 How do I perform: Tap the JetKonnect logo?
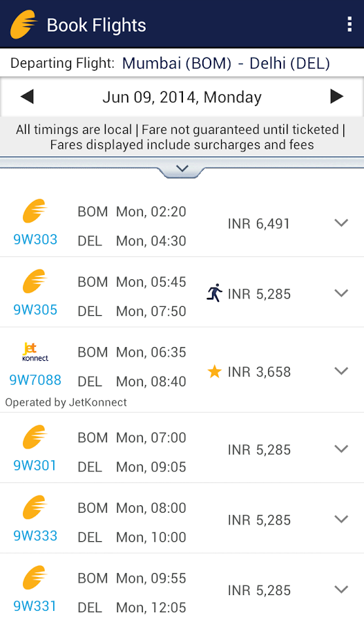point(35,352)
